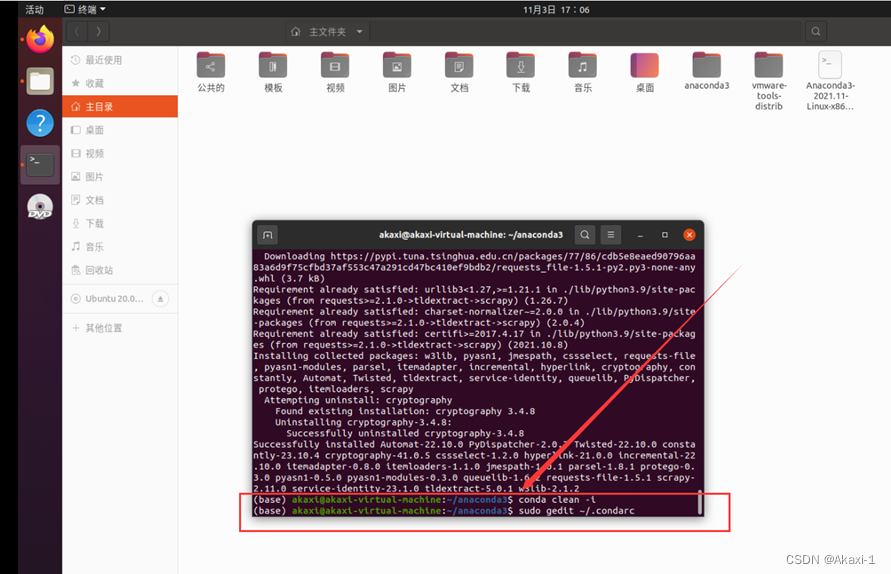
Task: Select Ubuntu 20.0 volume in sidebar
Action: pyautogui.click(x=107, y=299)
